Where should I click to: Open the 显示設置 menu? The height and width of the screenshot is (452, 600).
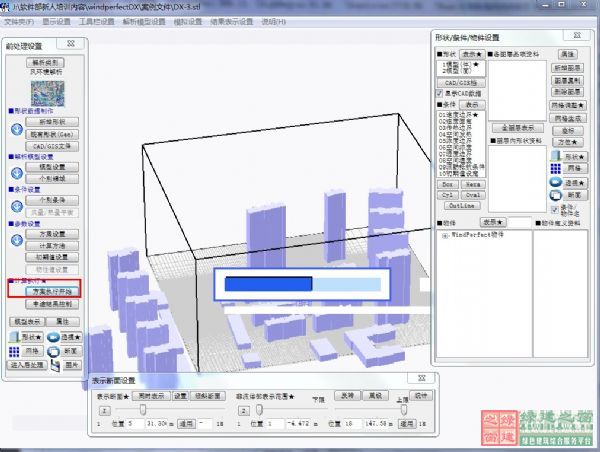coord(56,20)
